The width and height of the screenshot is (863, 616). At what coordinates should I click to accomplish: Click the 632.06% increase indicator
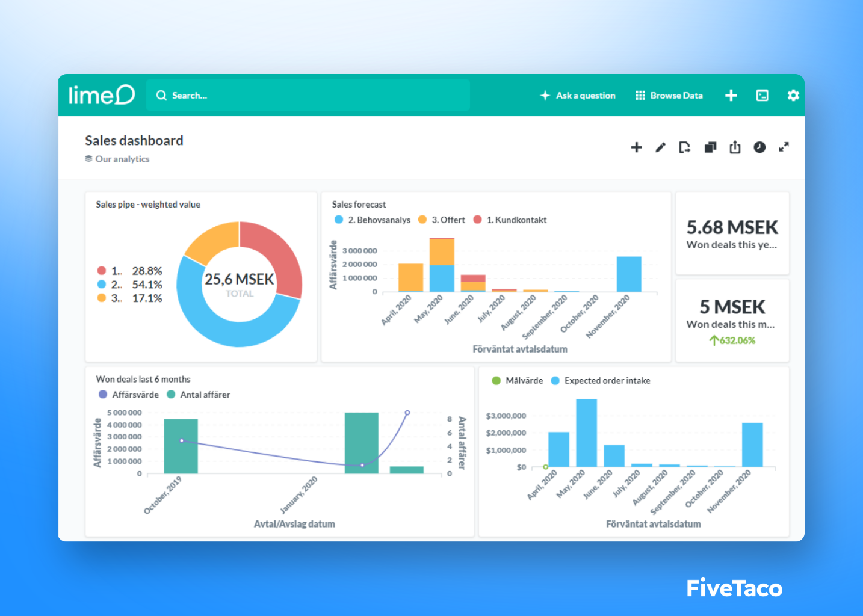click(732, 340)
